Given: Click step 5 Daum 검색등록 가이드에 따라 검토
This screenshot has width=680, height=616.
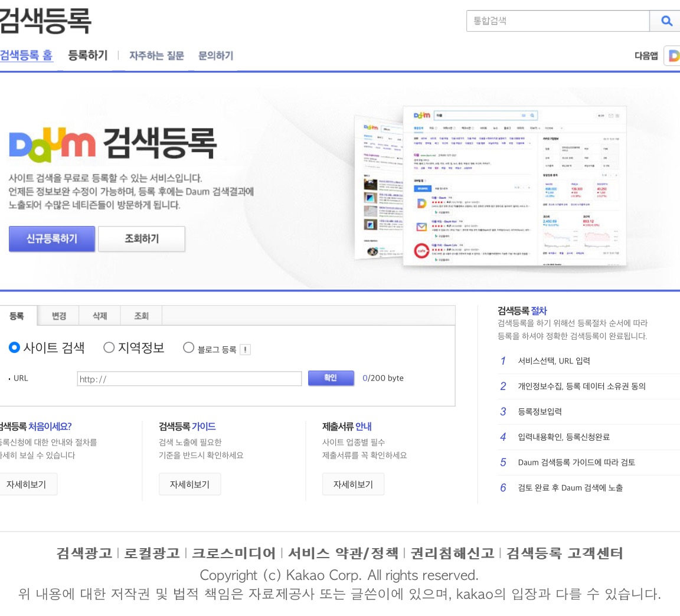Looking at the screenshot, I should (576, 462).
